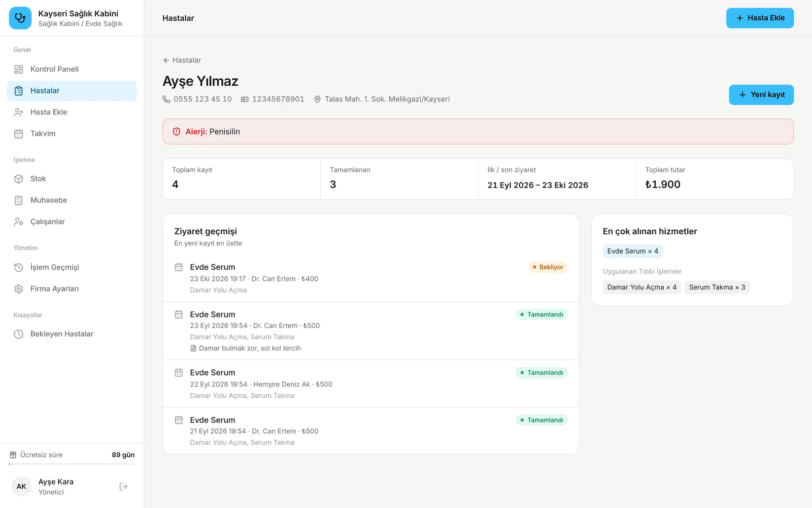
Task: Click the Takvim calendar icon
Action: (19, 134)
